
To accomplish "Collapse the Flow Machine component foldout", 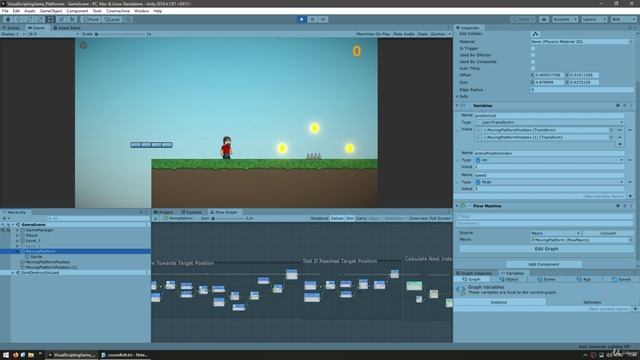I will point(457,206).
